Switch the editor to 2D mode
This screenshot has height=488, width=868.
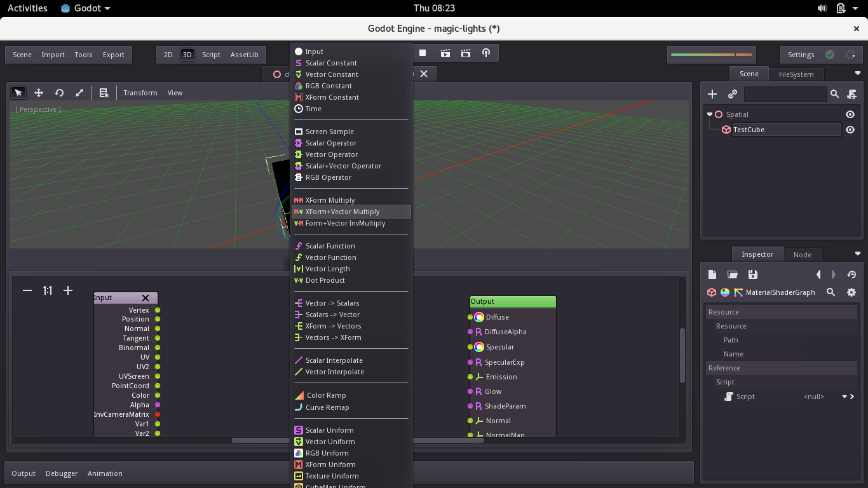pyautogui.click(x=168, y=55)
